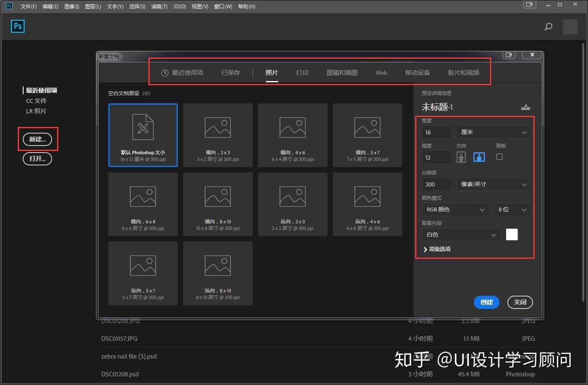The height and width of the screenshot is (385, 588).
Task: Open the 白色 background contents dropdown
Action: pos(461,235)
